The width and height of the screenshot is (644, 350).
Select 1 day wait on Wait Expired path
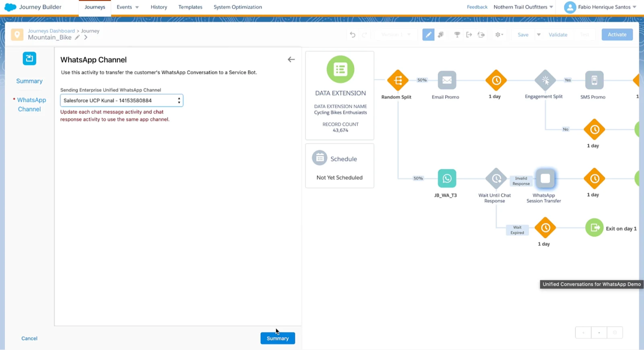pos(545,228)
